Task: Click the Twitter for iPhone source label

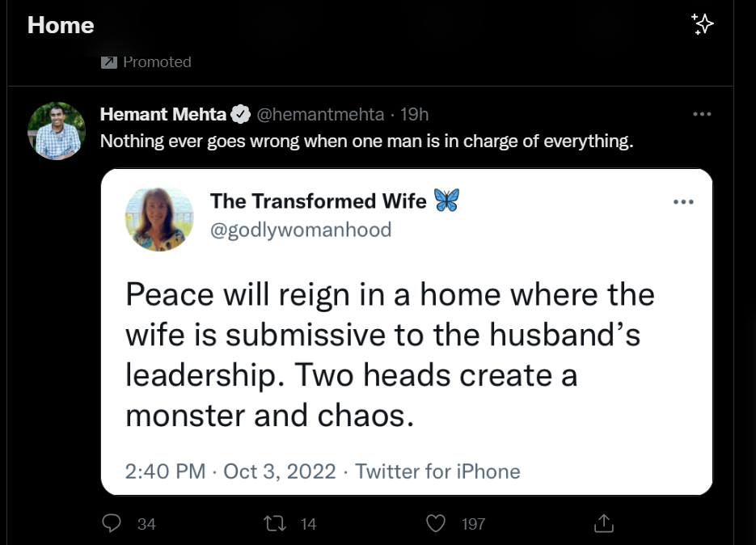Action: click(437, 471)
